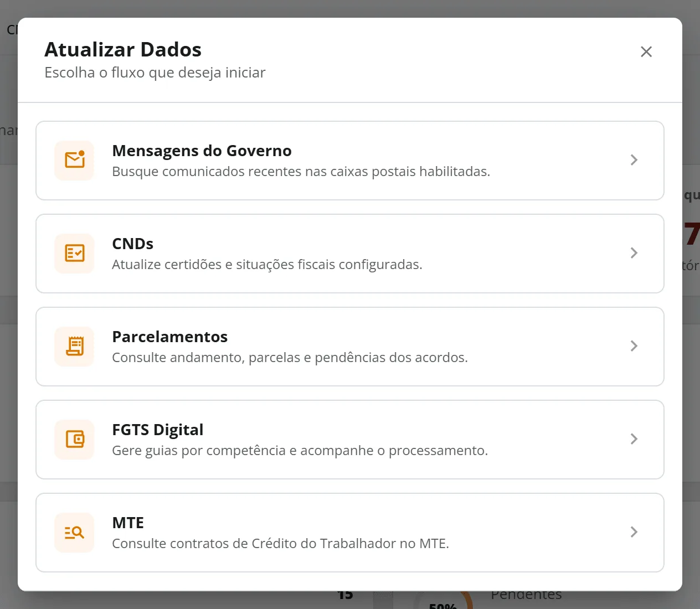700x609 pixels.
Task: Click text 'Atualize certidões e situações fiscais configuradas.'
Action: coord(267,265)
